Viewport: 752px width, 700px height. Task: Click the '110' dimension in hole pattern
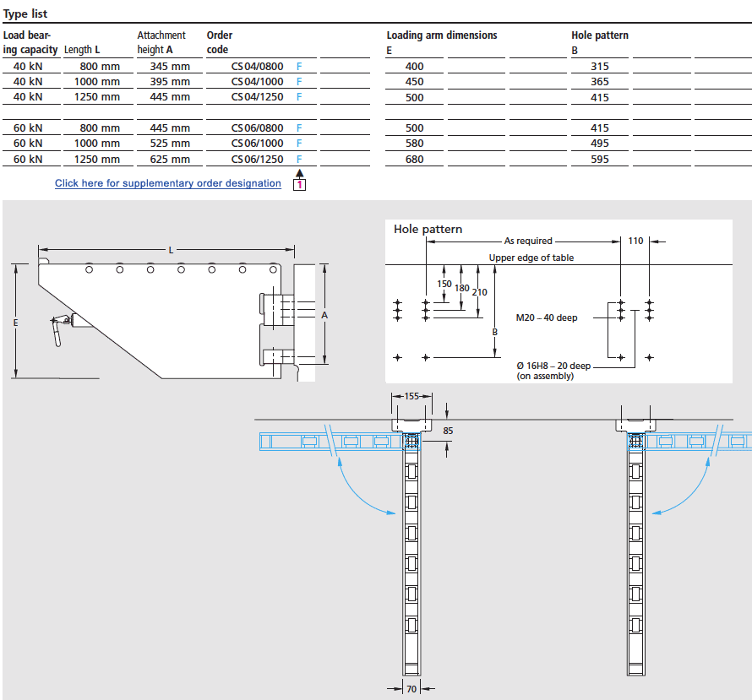tap(635, 241)
